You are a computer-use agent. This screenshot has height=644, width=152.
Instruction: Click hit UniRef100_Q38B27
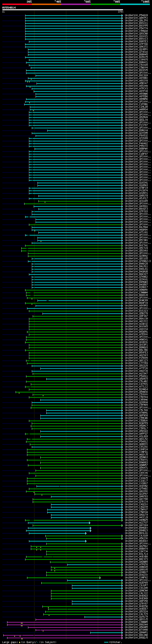coord(136,572)
